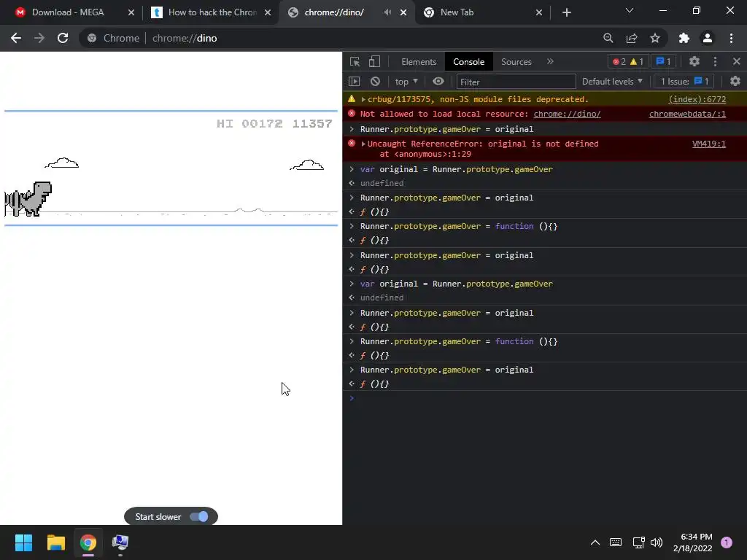The width and height of the screenshot is (747, 560).
Task: Show more DevTools tabs chevron
Action: pyautogui.click(x=550, y=61)
